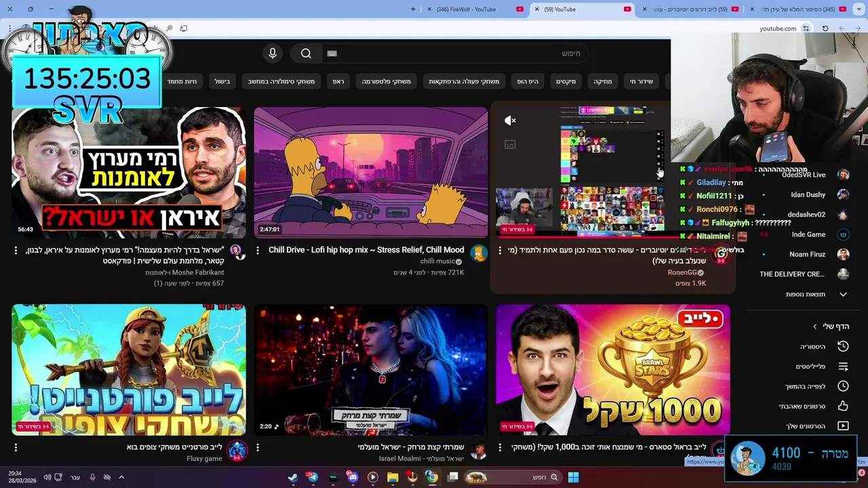Open סרטונים שאהבתי liked videos icon
The image size is (868, 488).
[x=843, y=406]
